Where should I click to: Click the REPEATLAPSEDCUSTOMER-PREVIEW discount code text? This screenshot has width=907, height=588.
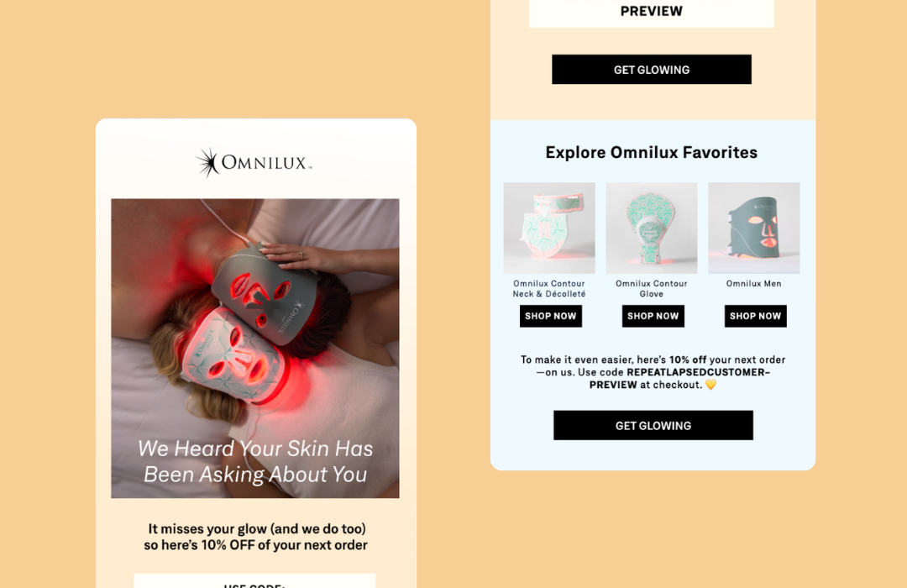pos(680,379)
